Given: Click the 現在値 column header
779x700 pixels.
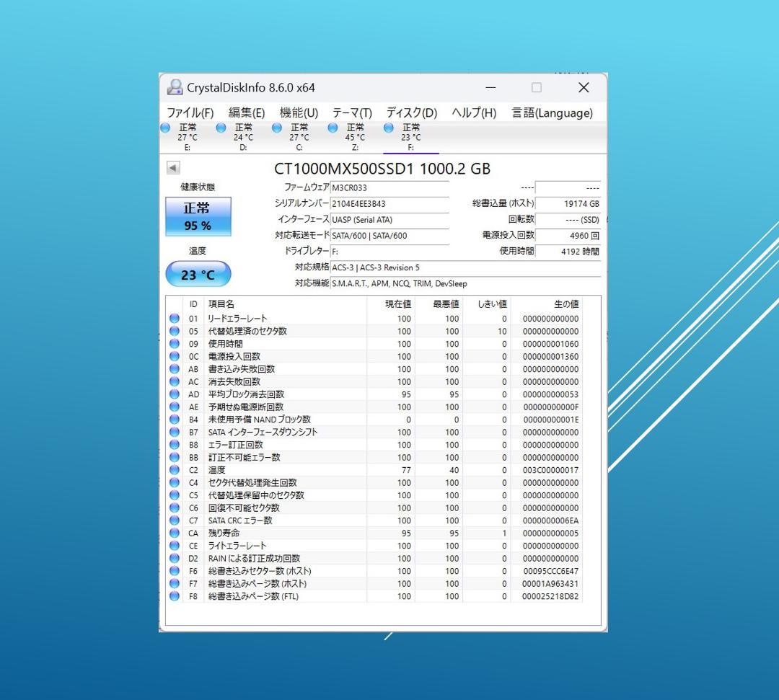Looking at the screenshot, I should pyautogui.click(x=391, y=304).
